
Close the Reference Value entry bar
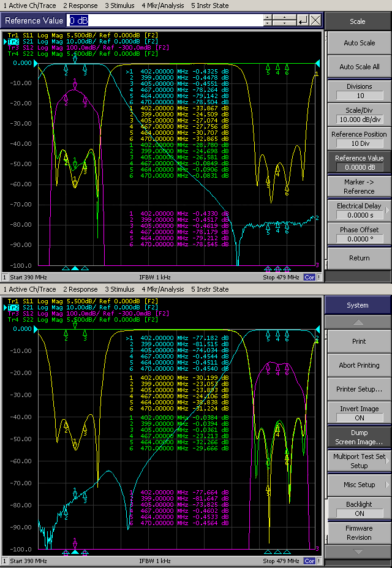click(315, 20)
